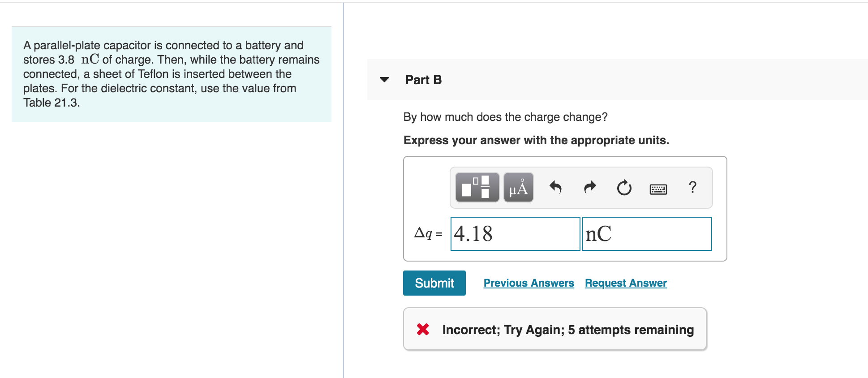
Task: Click the units field showing nC
Action: [647, 234]
